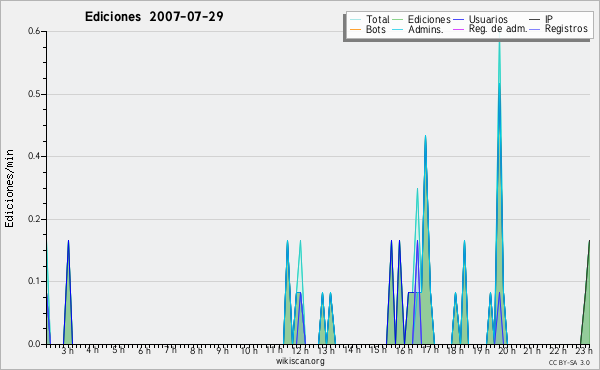This screenshot has height=370, width=600.
Task: Click the 16 h x-axis label
Action: (404, 350)
